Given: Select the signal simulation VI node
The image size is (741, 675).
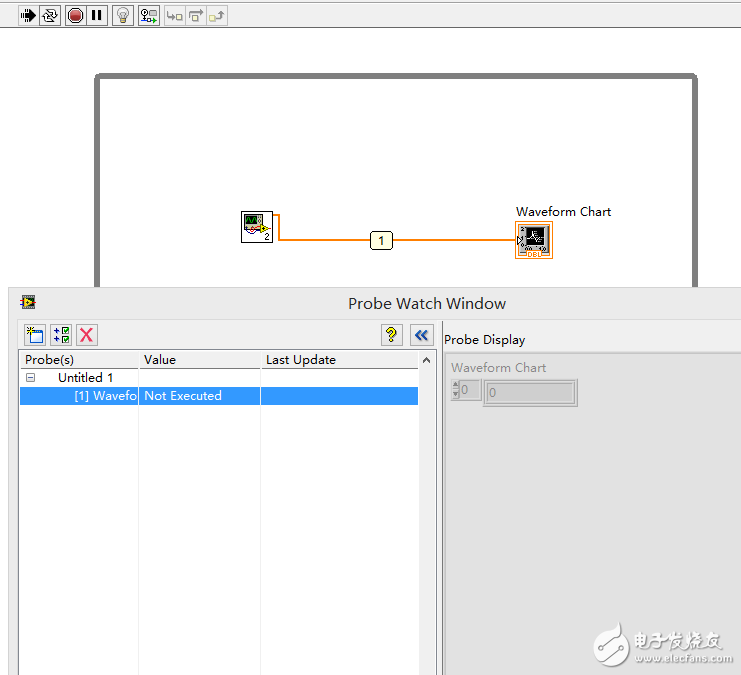Looking at the screenshot, I should pos(257,227).
